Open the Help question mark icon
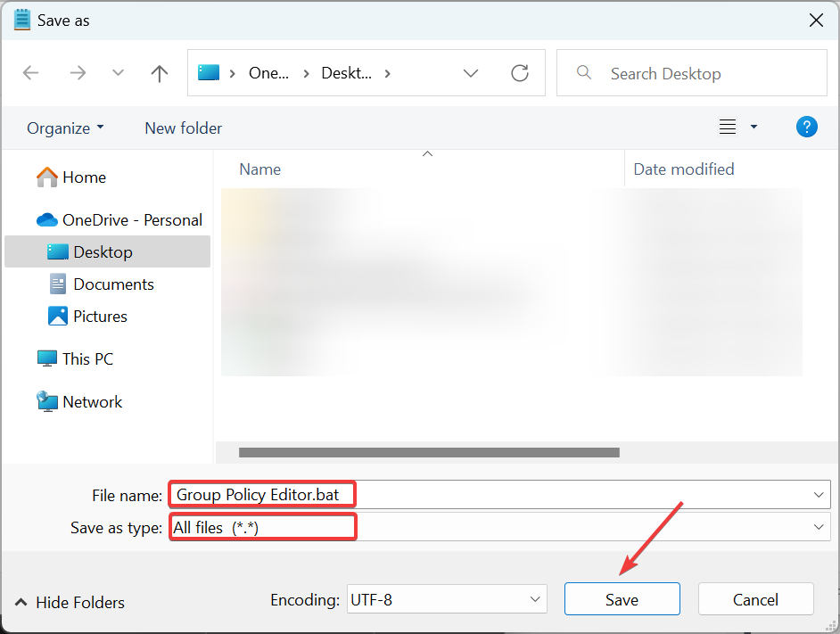840x634 pixels. pyautogui.click(x=807, y=127)
